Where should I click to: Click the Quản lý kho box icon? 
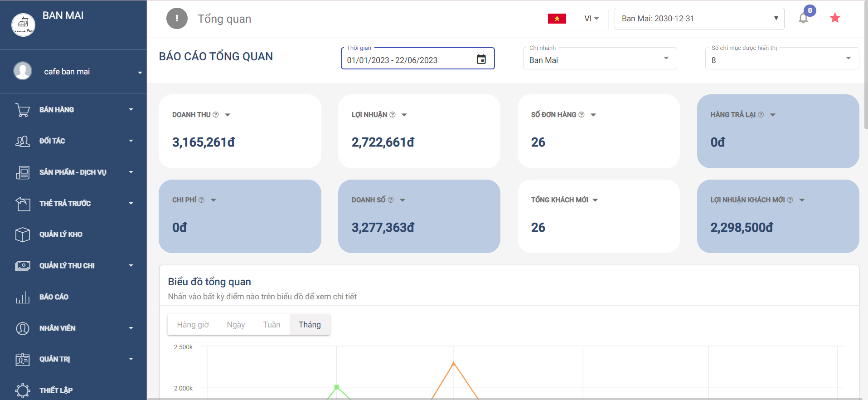(23, 234)
